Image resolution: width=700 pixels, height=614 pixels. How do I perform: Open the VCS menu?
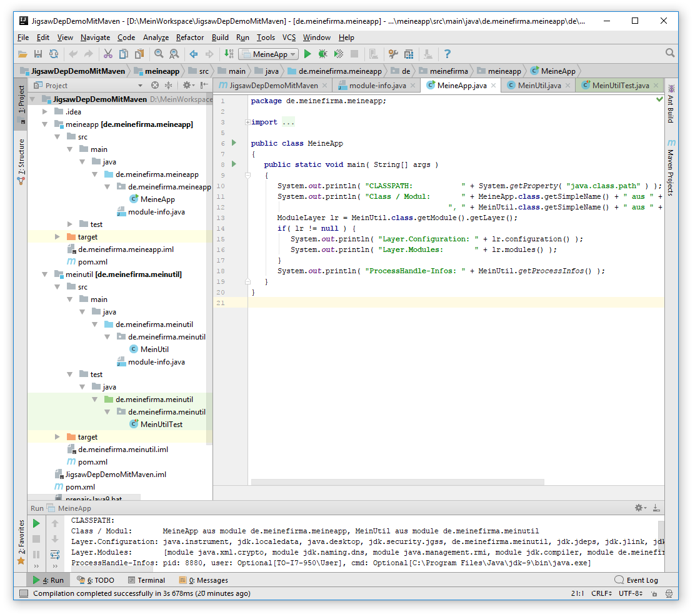289,38
